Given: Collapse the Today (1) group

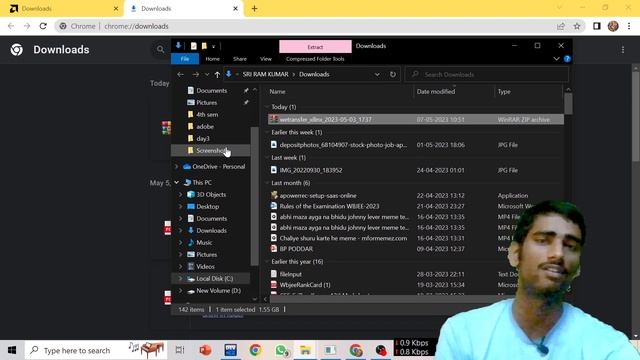Looking at the screenshot, I should (267, 107).
